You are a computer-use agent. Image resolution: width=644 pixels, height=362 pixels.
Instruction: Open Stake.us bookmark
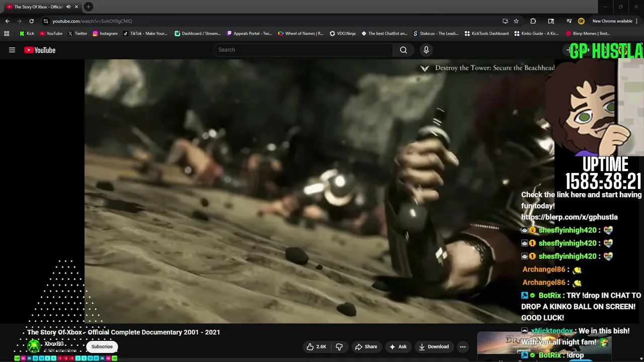tap(436, 34)
